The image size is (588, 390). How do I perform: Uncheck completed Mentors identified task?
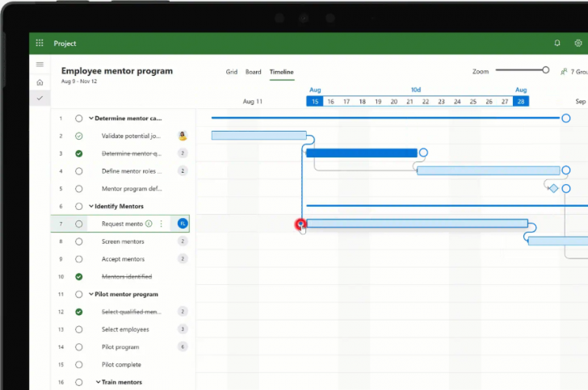(x=79, y=277)
